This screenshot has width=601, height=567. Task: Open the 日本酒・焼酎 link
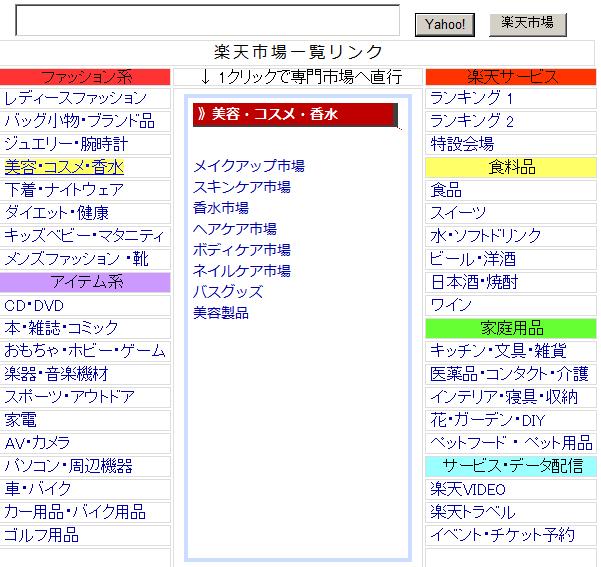[x=474, y=282]
